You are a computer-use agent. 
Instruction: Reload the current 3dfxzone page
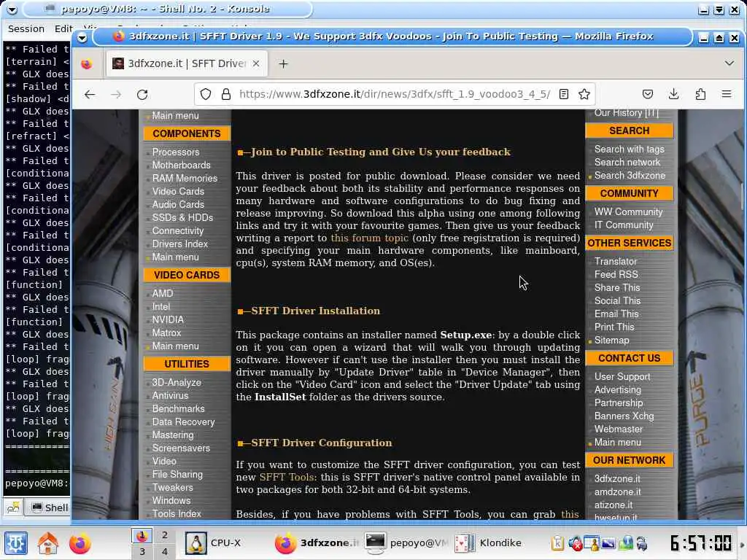pyautogui.click(x=142, y=94)
